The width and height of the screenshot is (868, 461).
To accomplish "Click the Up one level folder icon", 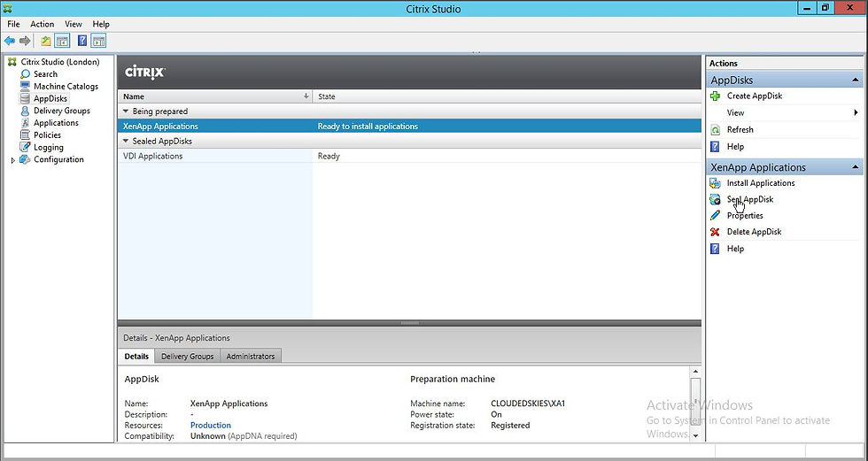I will point(46,41).
